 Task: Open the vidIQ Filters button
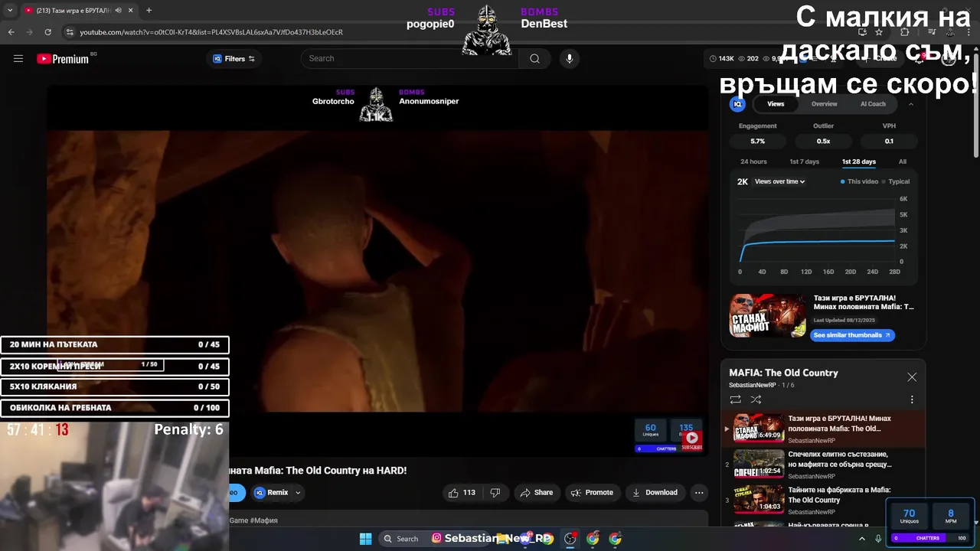234,59
